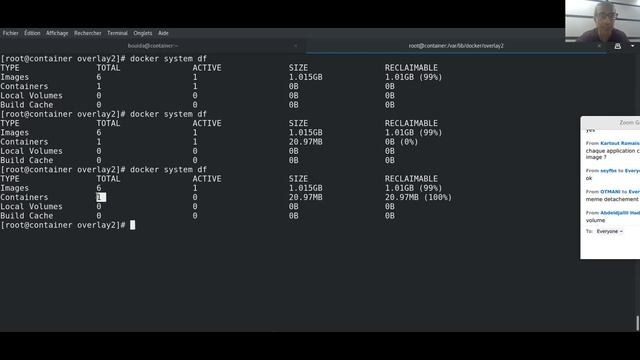
Task: Open the Fichier menu
Action: coord(11,33)
